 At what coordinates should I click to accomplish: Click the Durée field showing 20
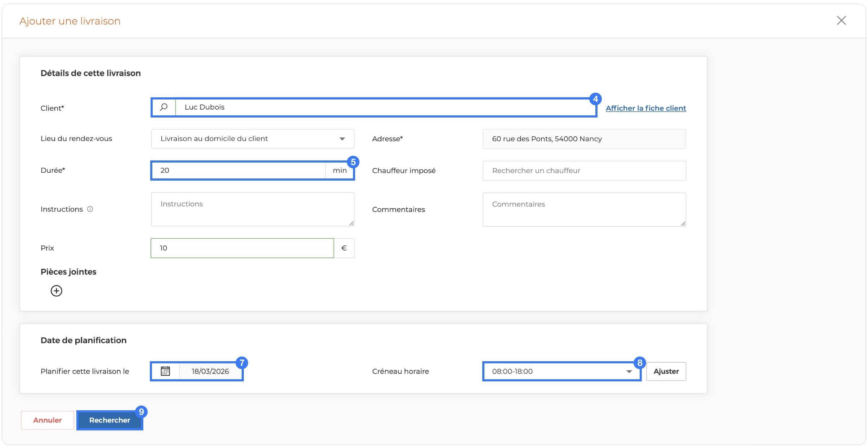pyautogui.click(x=239, y=170)
